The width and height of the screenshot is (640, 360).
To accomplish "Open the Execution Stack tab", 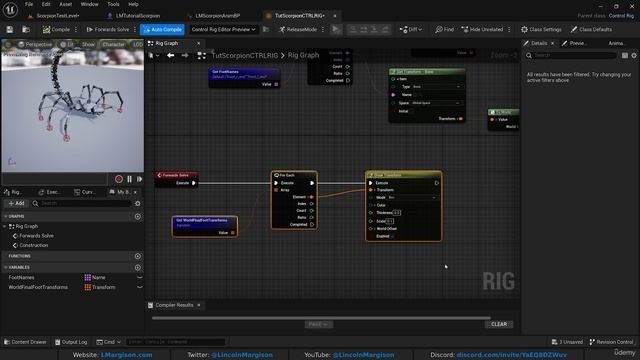I will (x=50, y=191).
